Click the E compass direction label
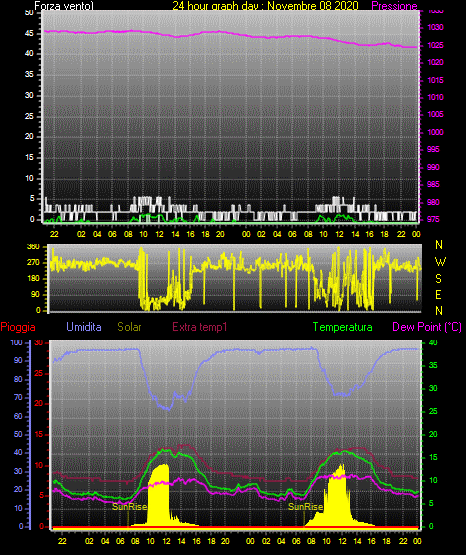 click(x=438, y=294)
